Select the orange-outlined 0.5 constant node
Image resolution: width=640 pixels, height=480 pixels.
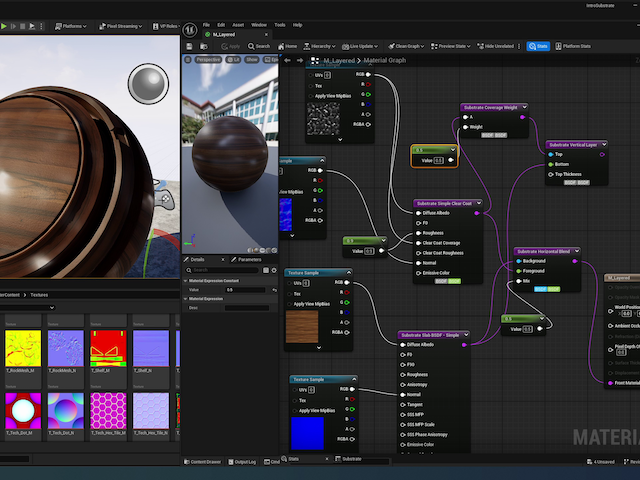click(434, 156)
